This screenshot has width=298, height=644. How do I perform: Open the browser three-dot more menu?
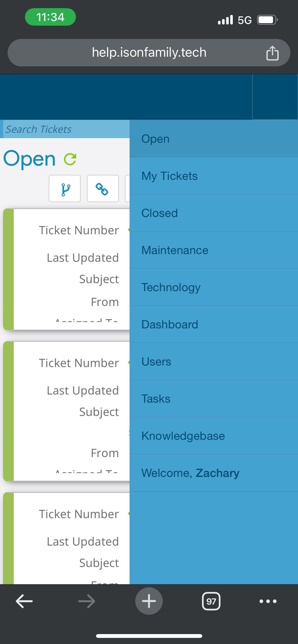(x=268, y=601)
